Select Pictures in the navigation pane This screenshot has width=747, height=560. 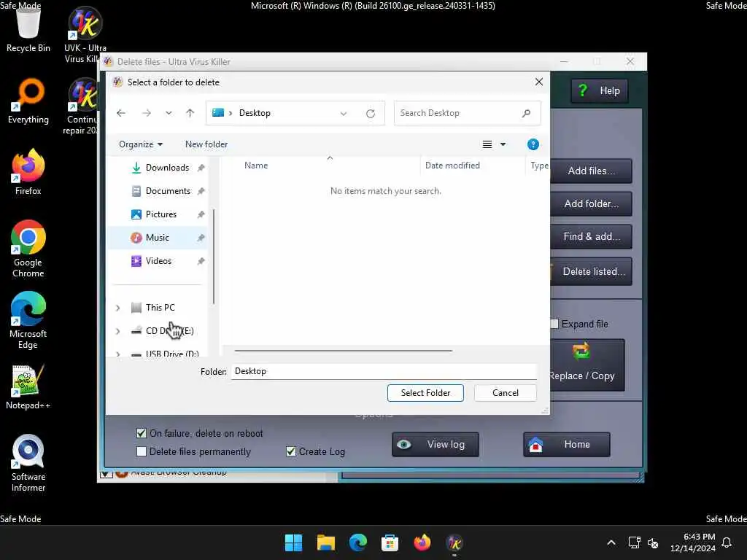click(160, 214)
